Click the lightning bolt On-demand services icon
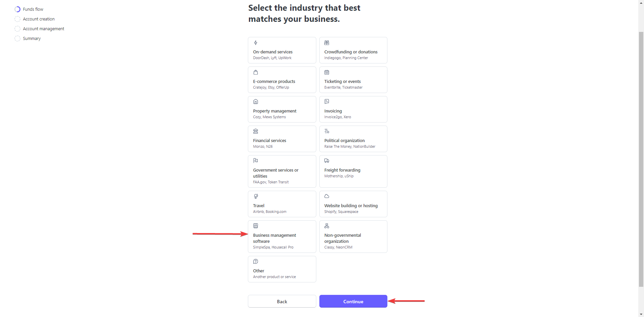The height and width of the screenshot is (317, 644). tap(256, 43)
